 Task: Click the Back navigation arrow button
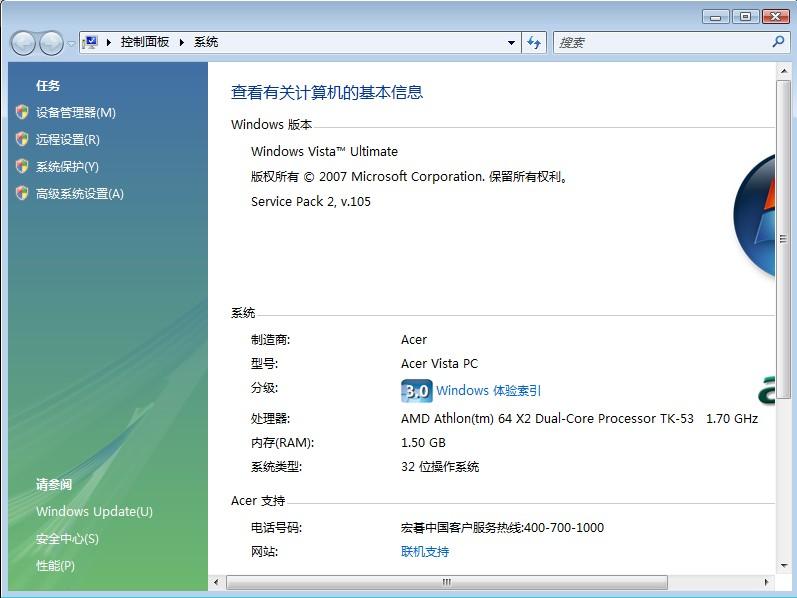point(23,43)
